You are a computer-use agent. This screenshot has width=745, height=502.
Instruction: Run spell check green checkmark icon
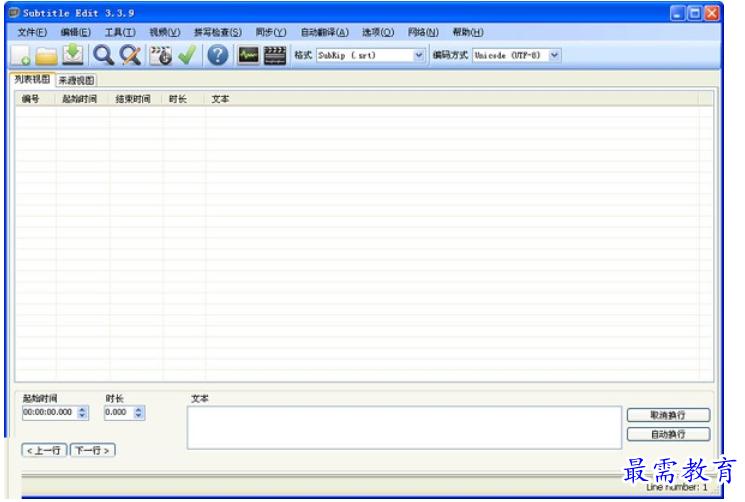(187, 55)
